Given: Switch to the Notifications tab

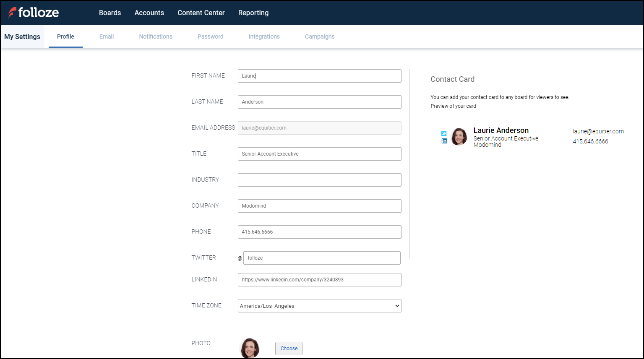Looking at the screenshot, I should (x=155, y=36).
